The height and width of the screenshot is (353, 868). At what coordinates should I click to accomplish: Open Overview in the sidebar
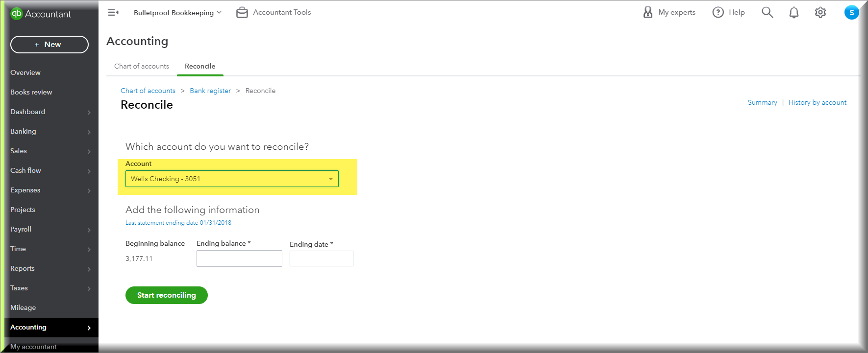click(25, 72)
